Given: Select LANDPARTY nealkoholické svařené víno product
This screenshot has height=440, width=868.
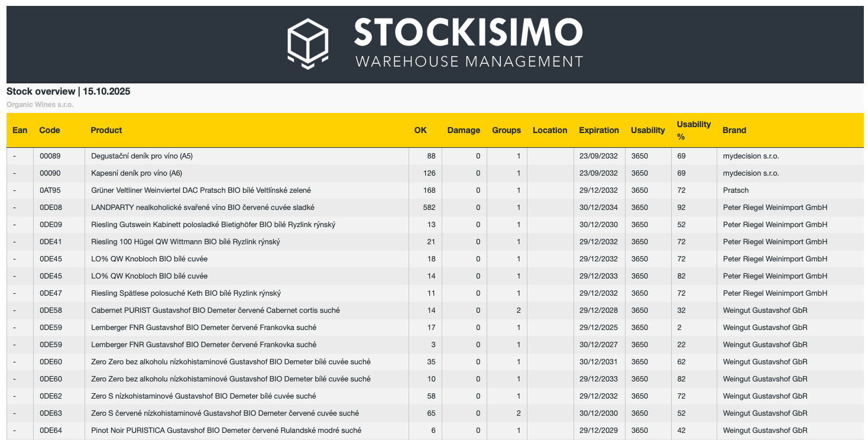Looking at the screenshot, I should coord(202,208).
